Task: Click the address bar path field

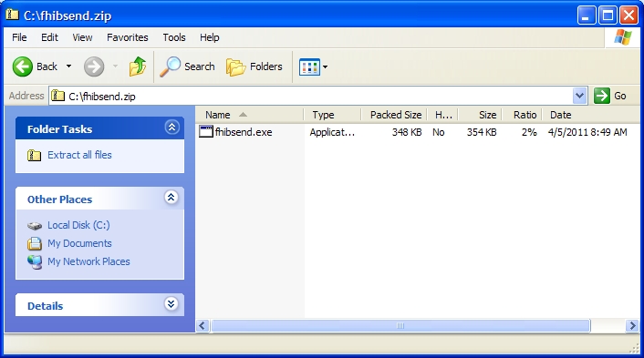Action: pyautogui.click(x=318, y=96)
